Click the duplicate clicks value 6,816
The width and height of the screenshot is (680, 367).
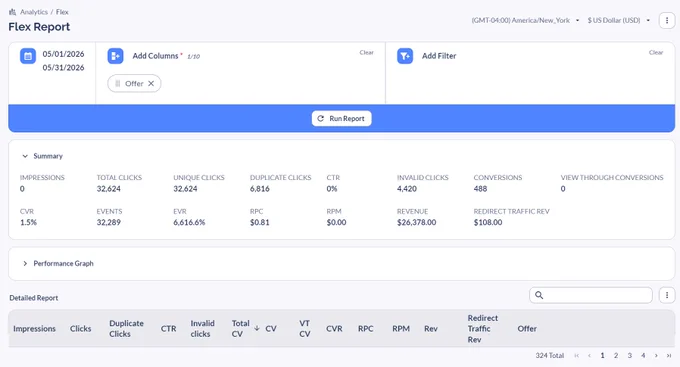click(x=259, y=189)
